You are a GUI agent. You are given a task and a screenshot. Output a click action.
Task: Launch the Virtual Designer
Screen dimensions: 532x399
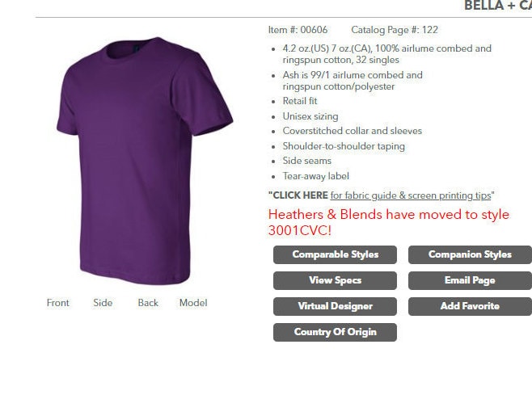[335, 306]
